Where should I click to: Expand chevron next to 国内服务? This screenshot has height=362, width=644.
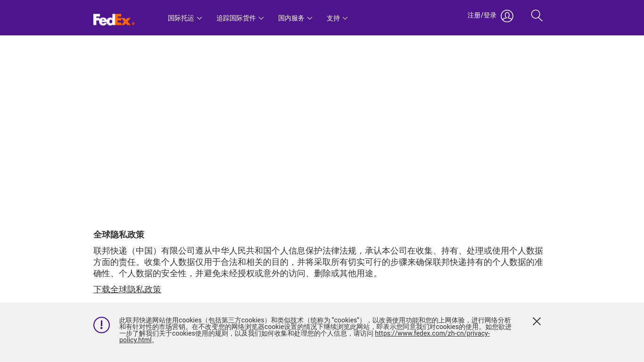[310, 18]
